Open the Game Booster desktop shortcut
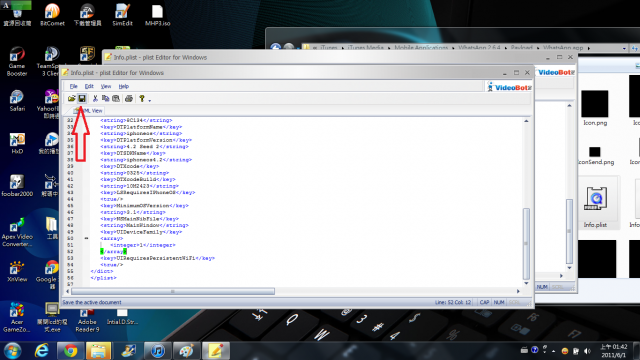The width and height of the screenshot is (640, 360). [x=17, y=61]
